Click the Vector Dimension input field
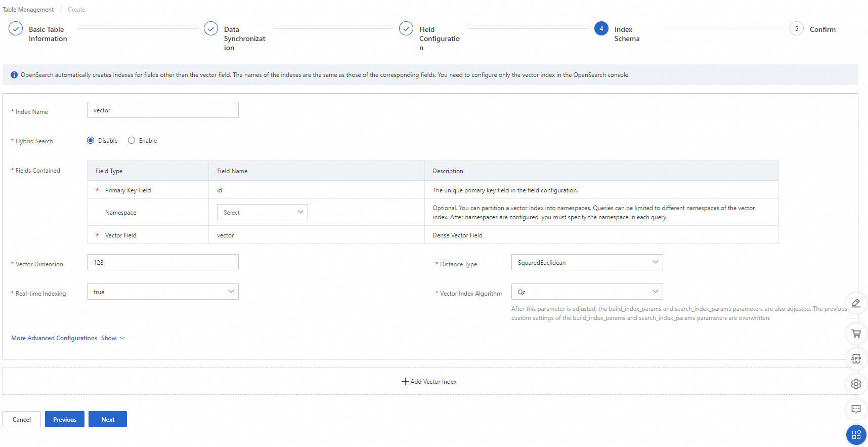This screenshot has width=868, height=447. (162, 263)
